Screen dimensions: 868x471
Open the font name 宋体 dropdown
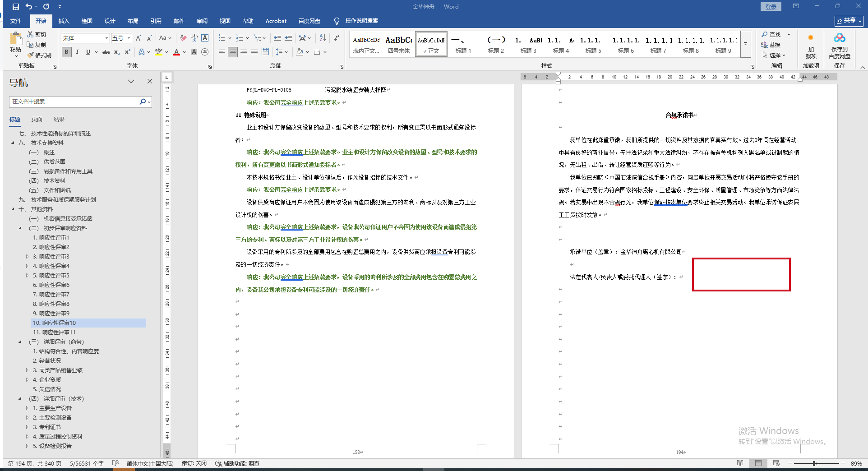pos(106,38)
